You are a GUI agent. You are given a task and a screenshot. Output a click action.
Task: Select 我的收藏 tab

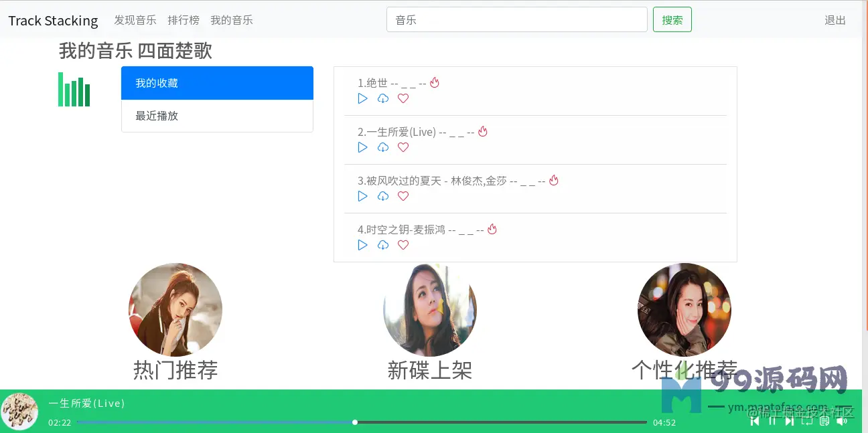point(217,83)
